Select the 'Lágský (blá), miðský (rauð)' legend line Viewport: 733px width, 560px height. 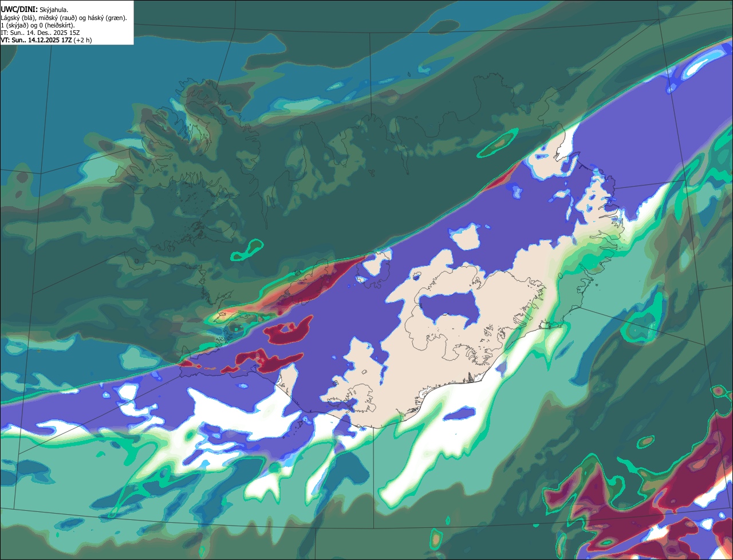pos(64,18)
